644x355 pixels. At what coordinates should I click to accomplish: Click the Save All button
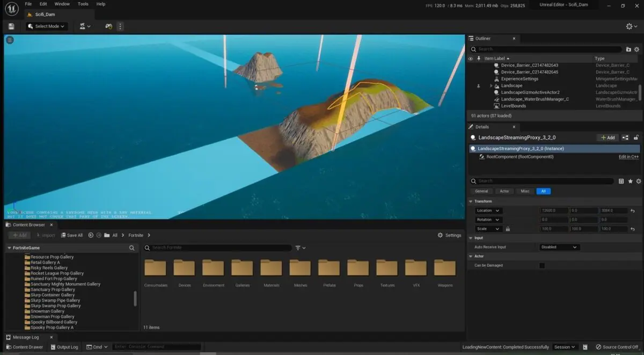tap(71, 235)
